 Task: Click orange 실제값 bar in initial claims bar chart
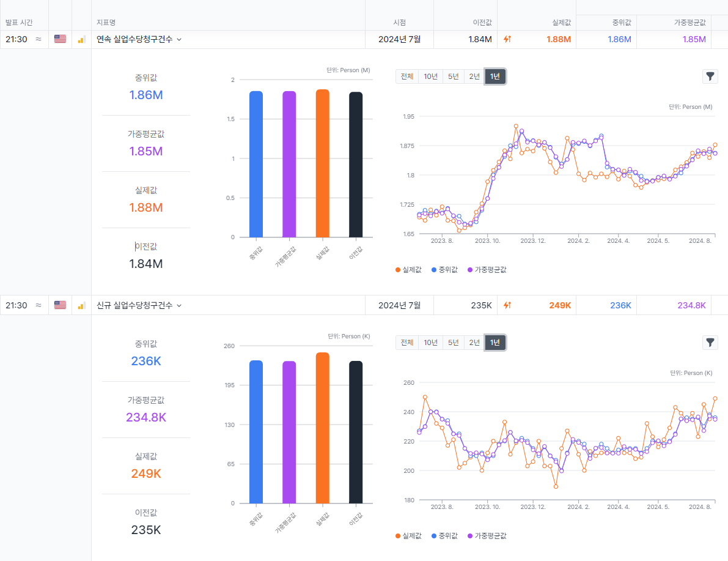tap(322, 428)
